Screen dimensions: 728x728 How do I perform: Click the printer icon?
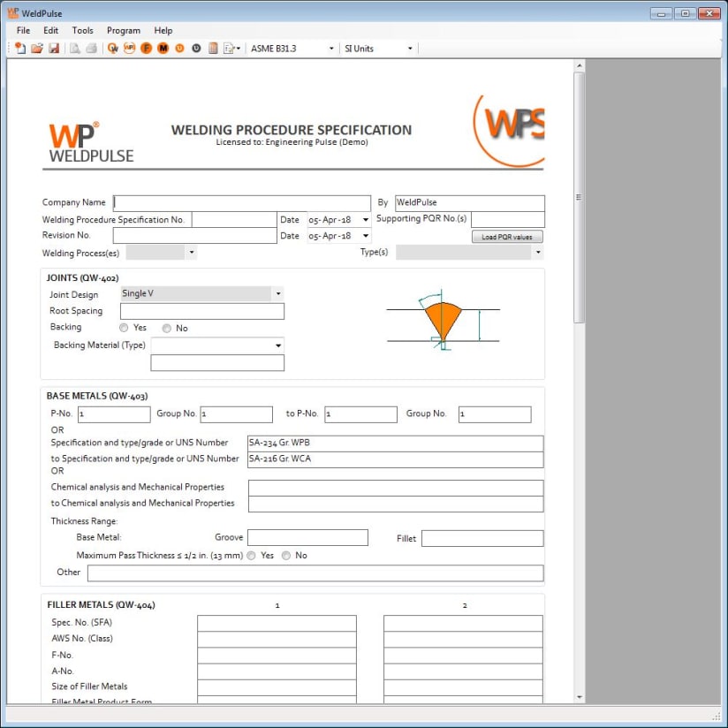tap(92, 49)
